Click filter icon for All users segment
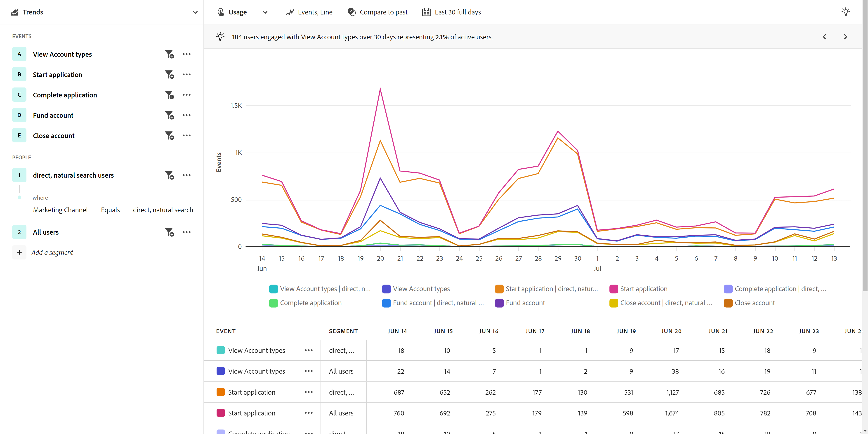 [x=169, y=232]
